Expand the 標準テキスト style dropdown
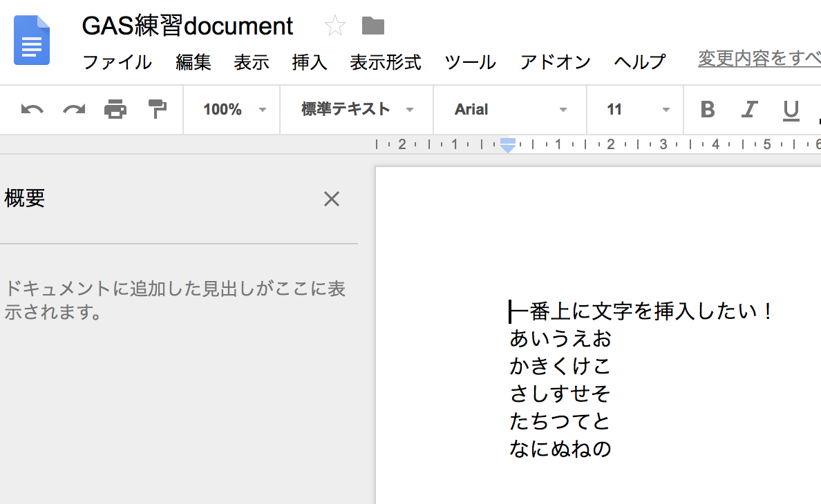 (x=357, y=110)
